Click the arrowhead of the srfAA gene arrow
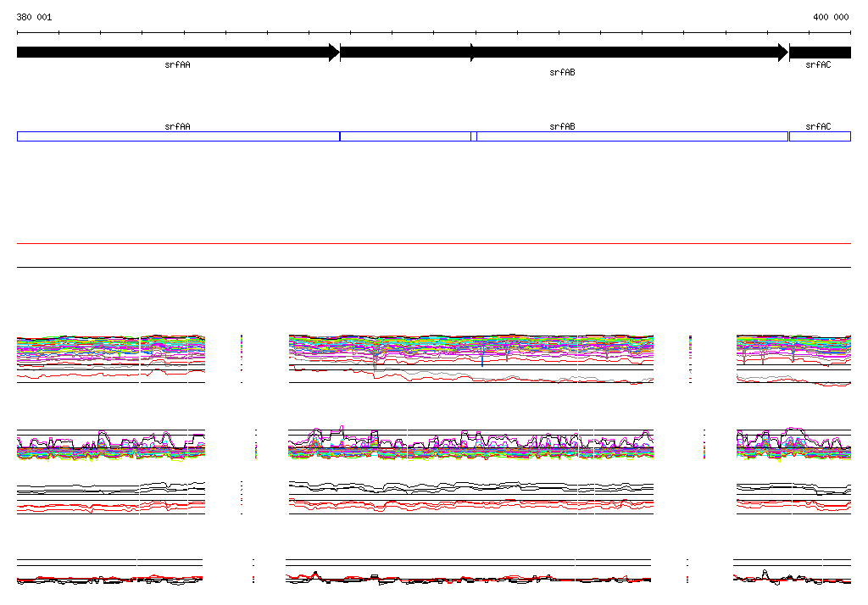This screenshot has width=868, height=605. click(x=335, y=53)
